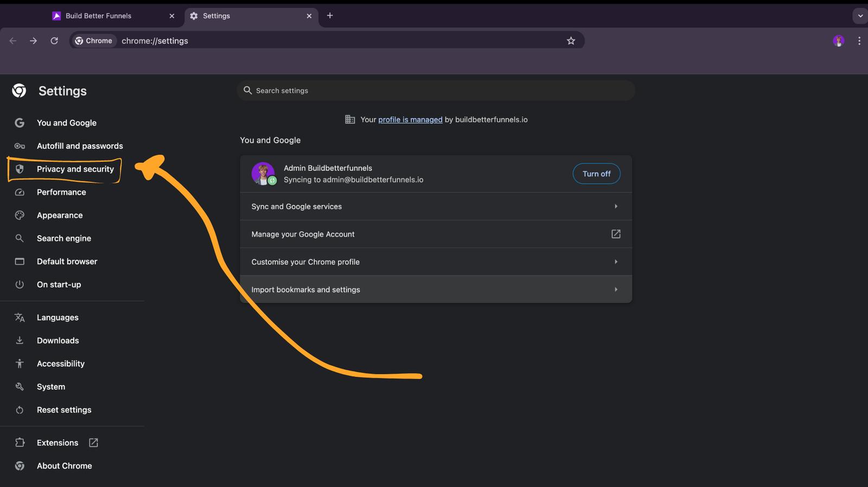Viewport: 868px width, 487px height.
Task: Switch to the Build Better Funnels tab
Action: (99, 16)
